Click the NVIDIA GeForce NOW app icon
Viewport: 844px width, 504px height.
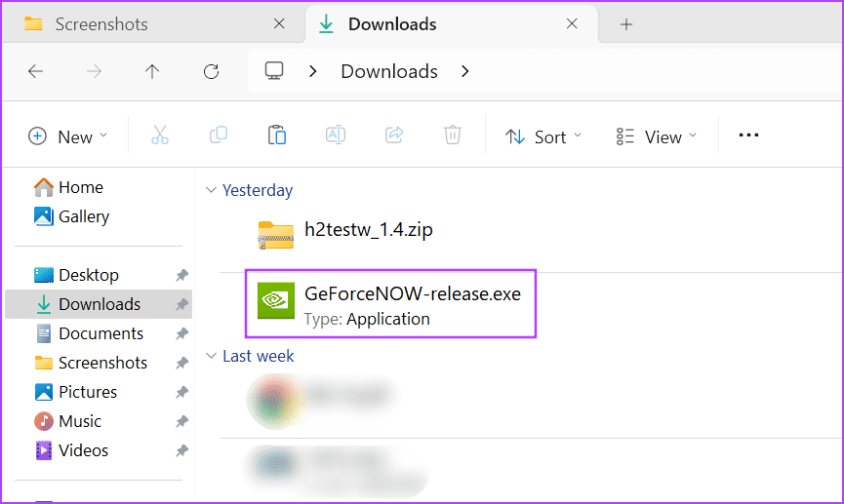[x=275, y=300]
